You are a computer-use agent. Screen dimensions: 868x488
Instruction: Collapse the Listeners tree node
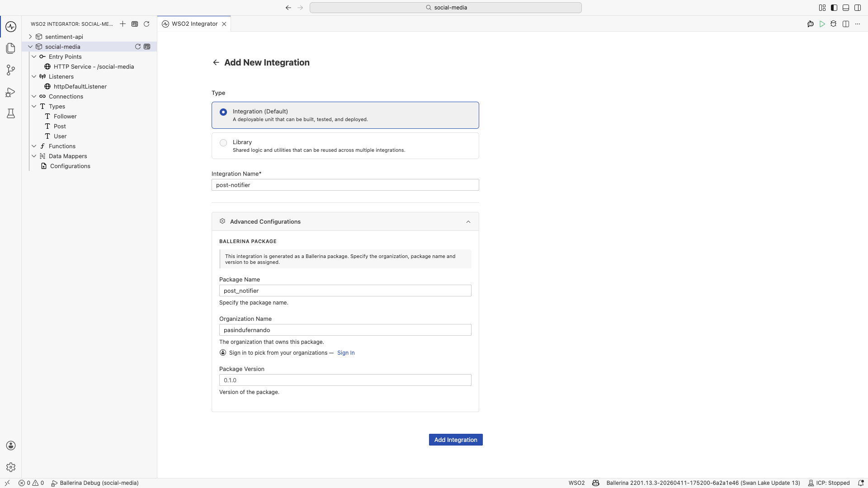point(34,76)
